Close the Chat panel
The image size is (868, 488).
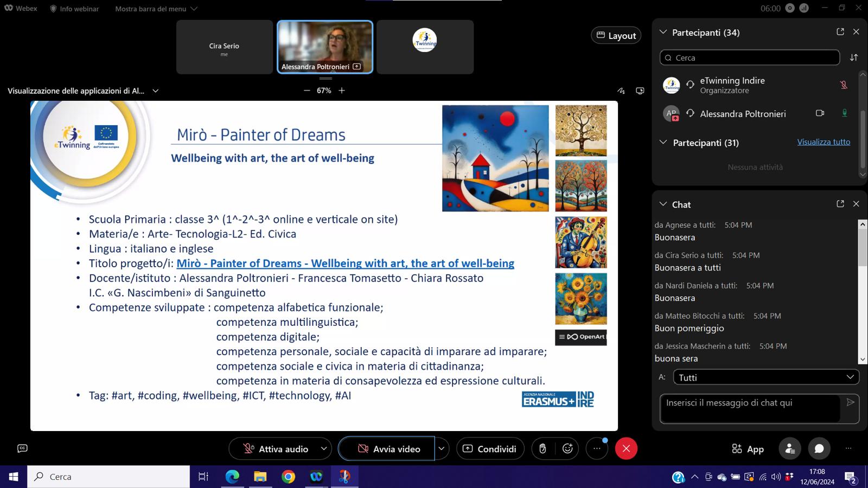pos(856,204)
